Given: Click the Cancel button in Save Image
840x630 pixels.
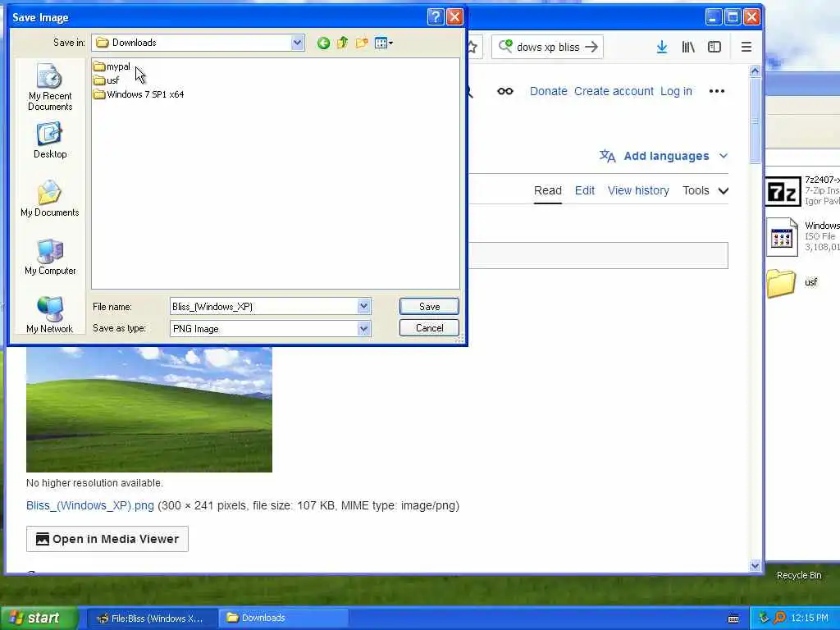Looking at the screenshot, I should click(x=429, y=328).
